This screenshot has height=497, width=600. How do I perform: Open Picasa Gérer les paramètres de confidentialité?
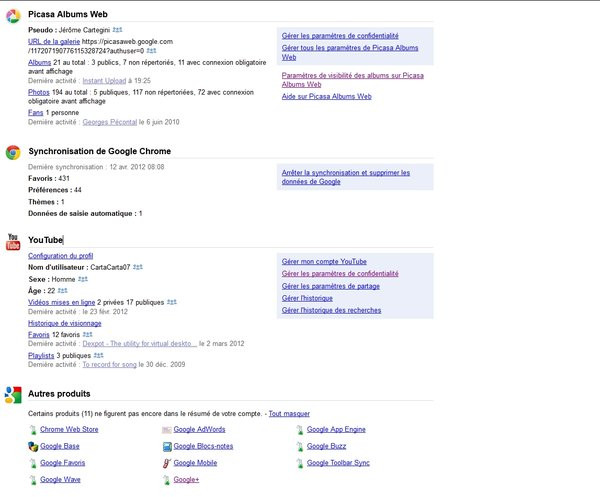tap(340, 36)
